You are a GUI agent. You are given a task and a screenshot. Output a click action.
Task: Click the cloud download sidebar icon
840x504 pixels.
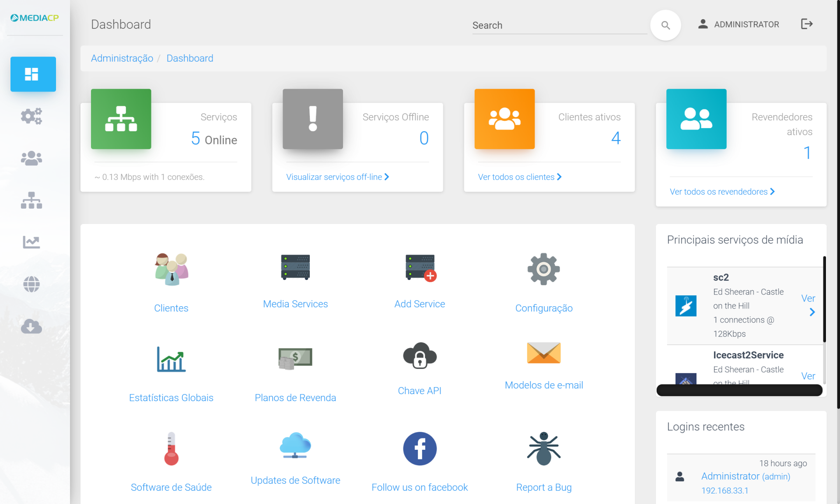(x=31, y=326)
